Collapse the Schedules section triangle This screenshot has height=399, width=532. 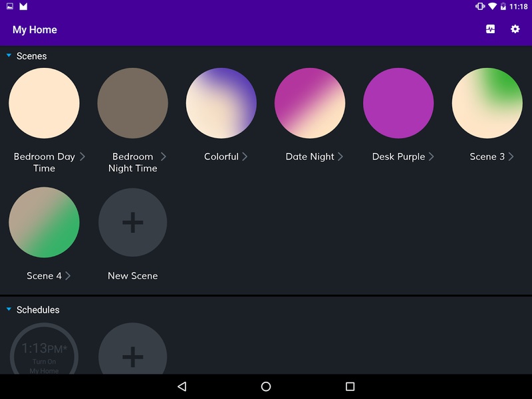(9, 309)
